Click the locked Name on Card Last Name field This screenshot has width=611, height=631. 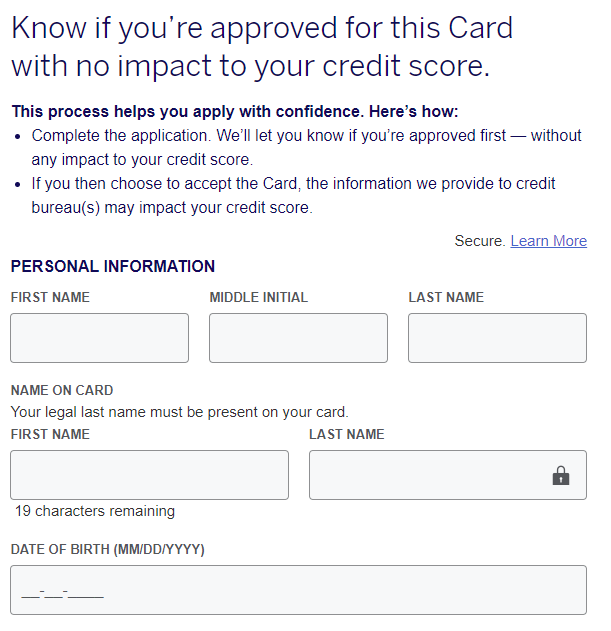click(430, 475)
